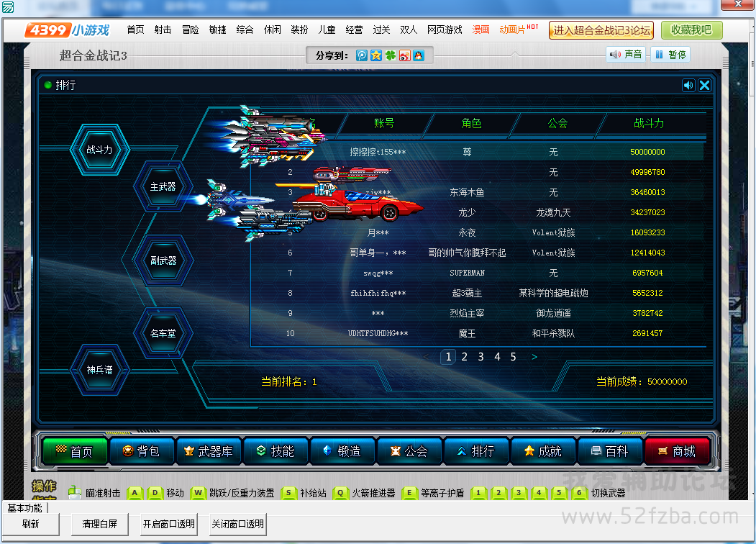Screen dimensions: 756x544
Task: Open ranking page 5
Action: coord(513,357)
